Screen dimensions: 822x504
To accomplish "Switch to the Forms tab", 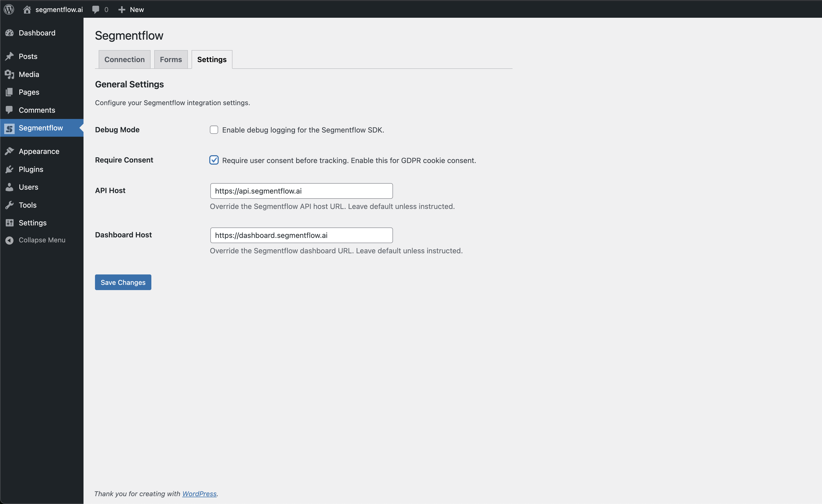I will tap(171, 59).
